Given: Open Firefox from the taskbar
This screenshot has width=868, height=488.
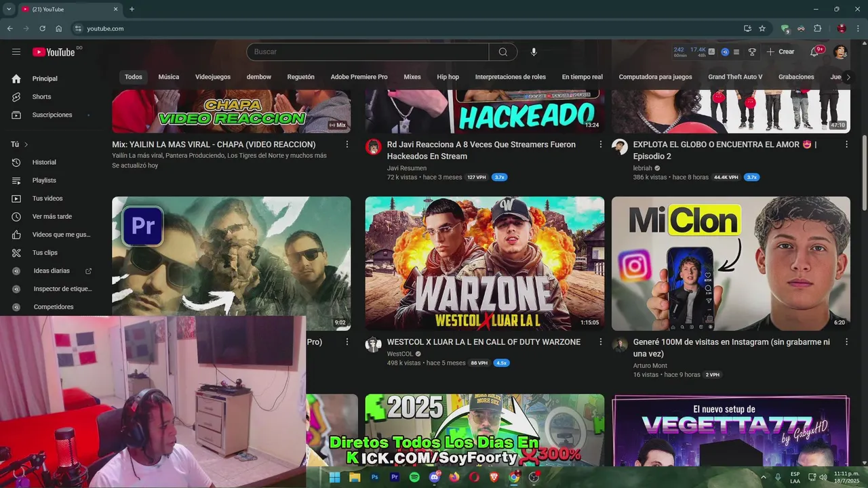Looking at the screenshot, I should 454,477.
